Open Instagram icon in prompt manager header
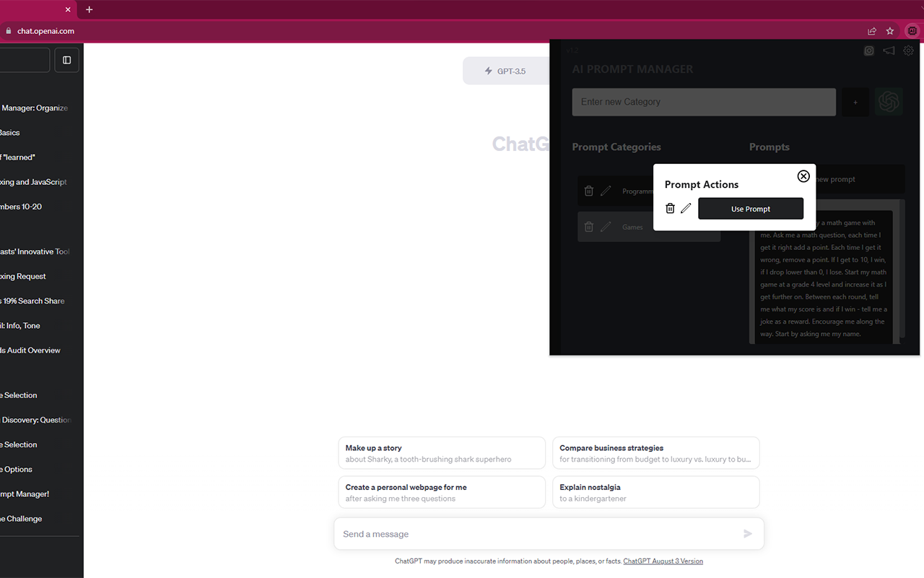The width and height of the screenshot is (924, 578). pyautogui.click(x=869, y=51)
